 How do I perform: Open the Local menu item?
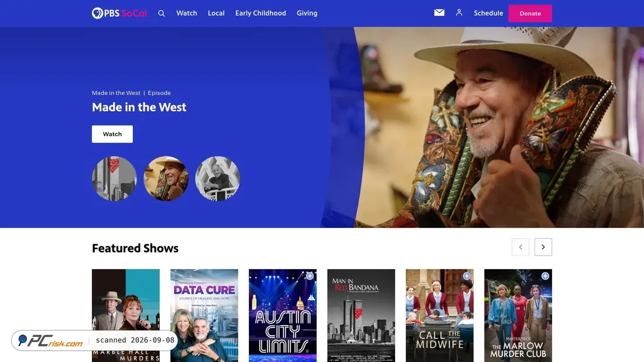point(216,13)
